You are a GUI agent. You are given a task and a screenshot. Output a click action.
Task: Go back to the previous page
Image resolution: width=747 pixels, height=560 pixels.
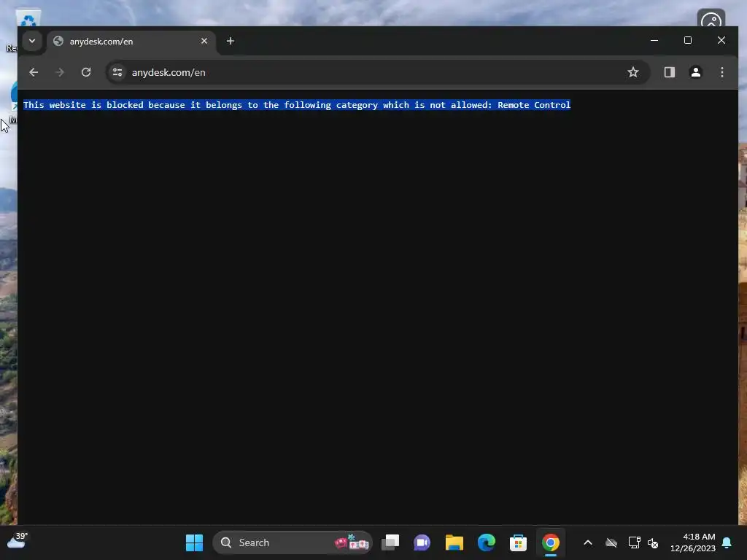tap(34, 72)
